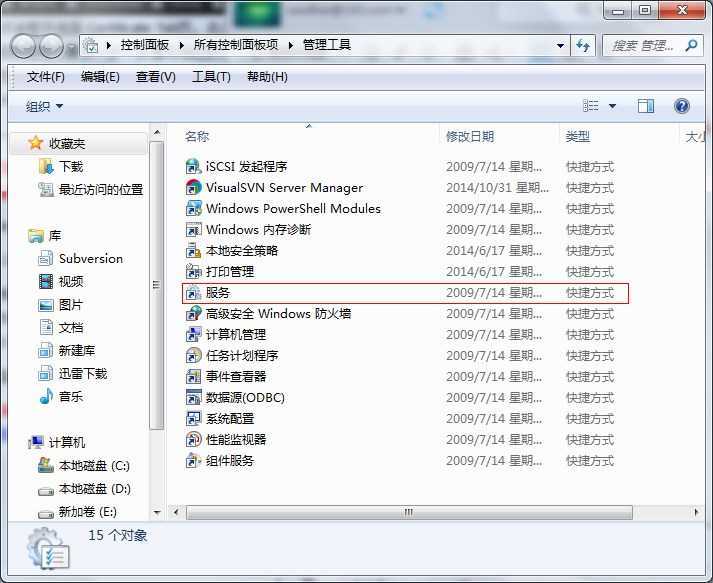Screen dimensions: 713x583
Task: Click the horizontal scrollbar of file list
Action: (409, 512)
